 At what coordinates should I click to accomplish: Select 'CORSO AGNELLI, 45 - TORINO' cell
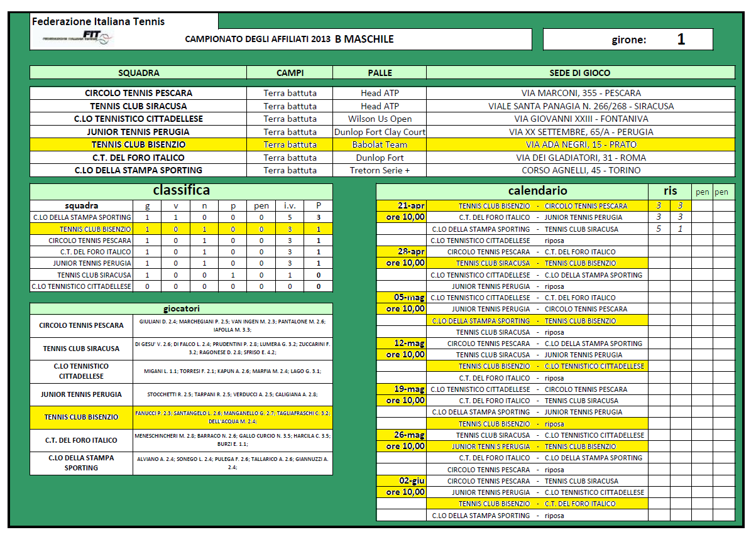click(581, 170)
